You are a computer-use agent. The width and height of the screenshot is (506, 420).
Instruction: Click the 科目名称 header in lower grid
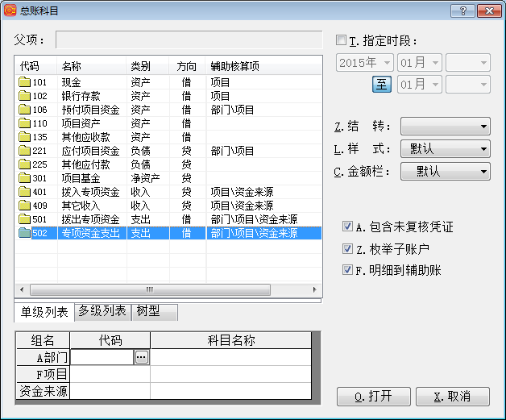pyautogui.click(x=231, y=340)
